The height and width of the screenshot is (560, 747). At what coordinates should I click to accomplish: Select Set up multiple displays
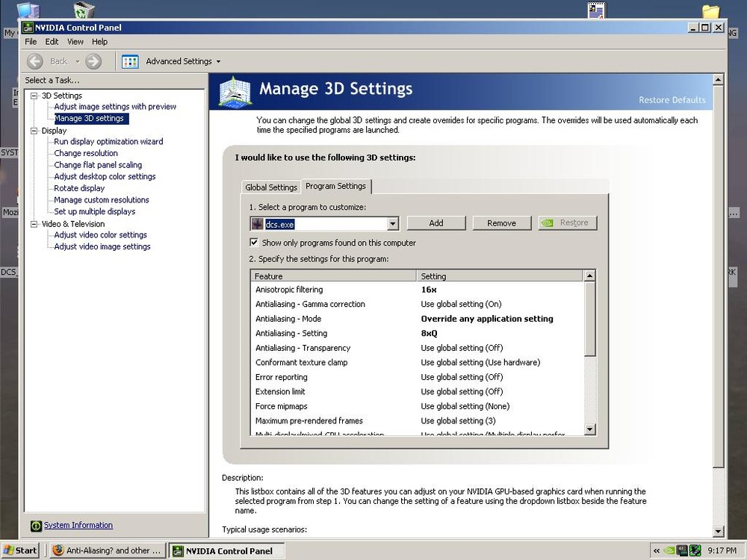(94, 211)
